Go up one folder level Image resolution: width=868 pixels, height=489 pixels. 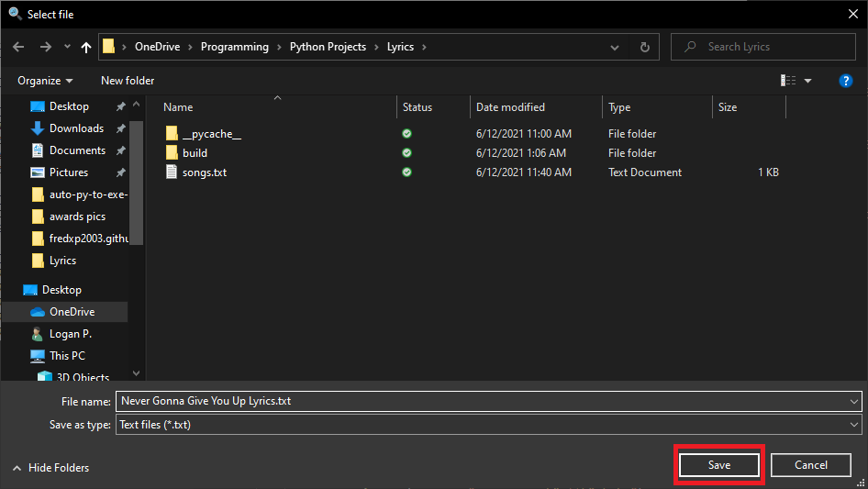tap(86, 47)
